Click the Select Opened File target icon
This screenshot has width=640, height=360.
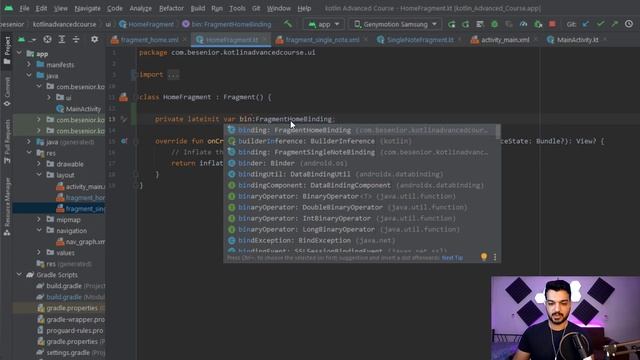coord(47,39)
